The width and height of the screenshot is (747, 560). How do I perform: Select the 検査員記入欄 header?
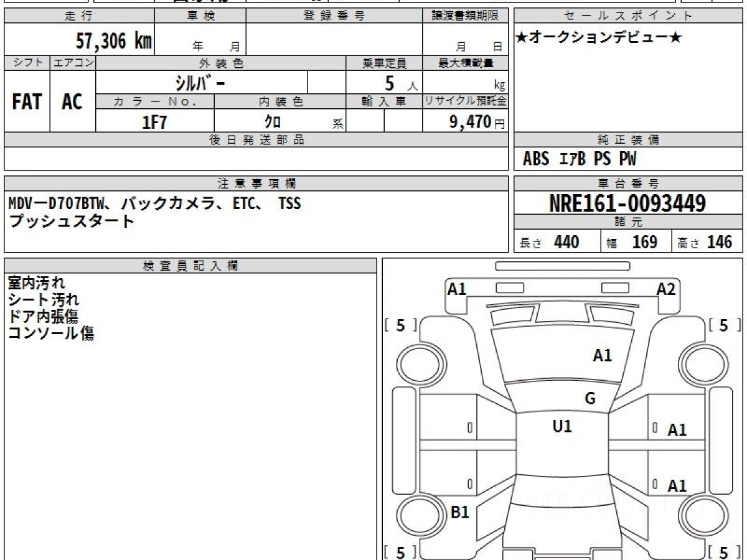click(x=190, y=266)
